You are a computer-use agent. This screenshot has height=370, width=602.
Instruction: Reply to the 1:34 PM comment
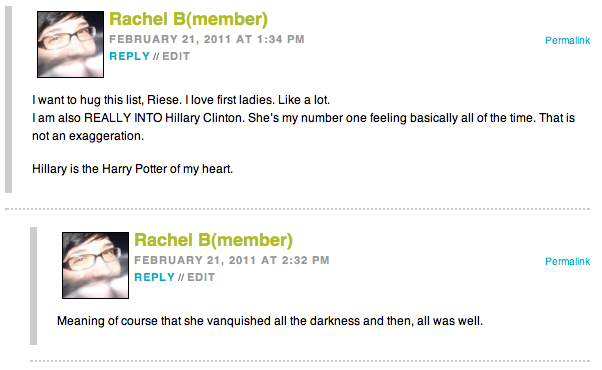129,56
